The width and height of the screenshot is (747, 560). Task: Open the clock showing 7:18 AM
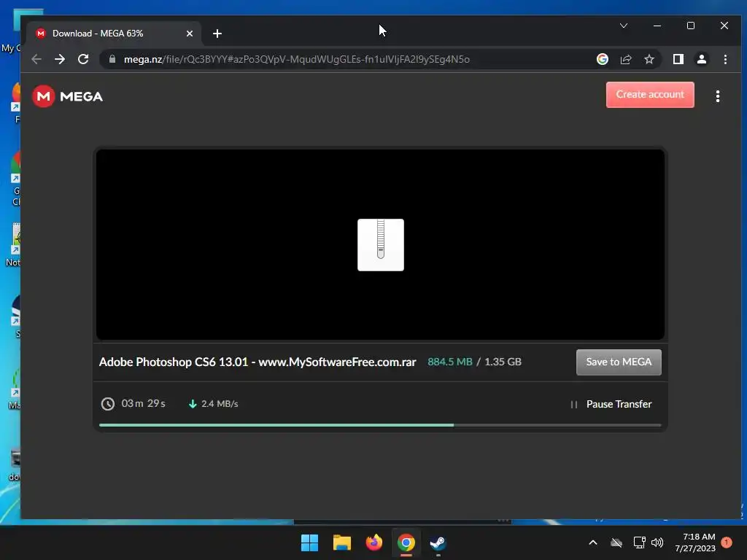[x=695, y=542]
